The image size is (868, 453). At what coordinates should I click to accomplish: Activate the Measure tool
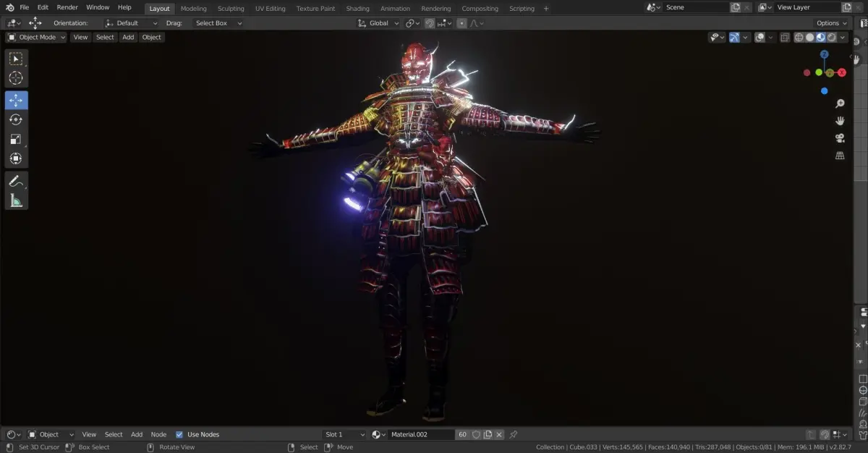pos(16,200)
